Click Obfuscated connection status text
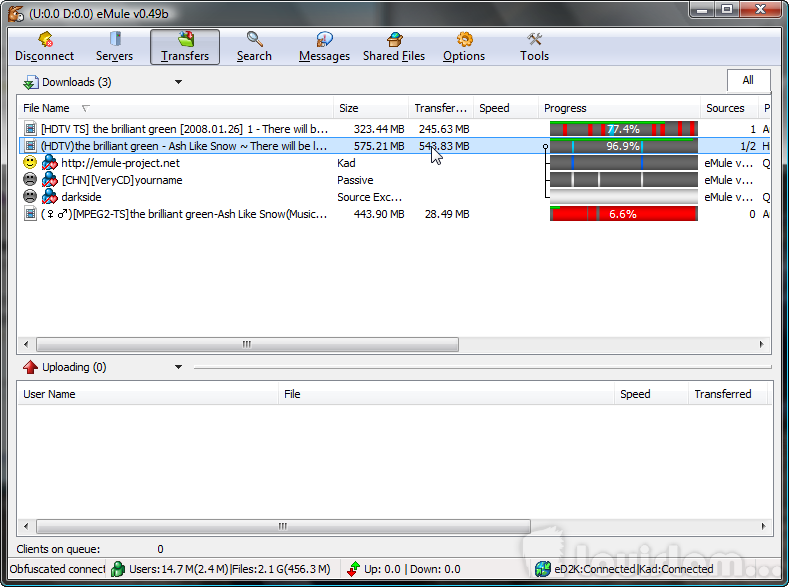 pyautogui.click(x=57, y=569)
